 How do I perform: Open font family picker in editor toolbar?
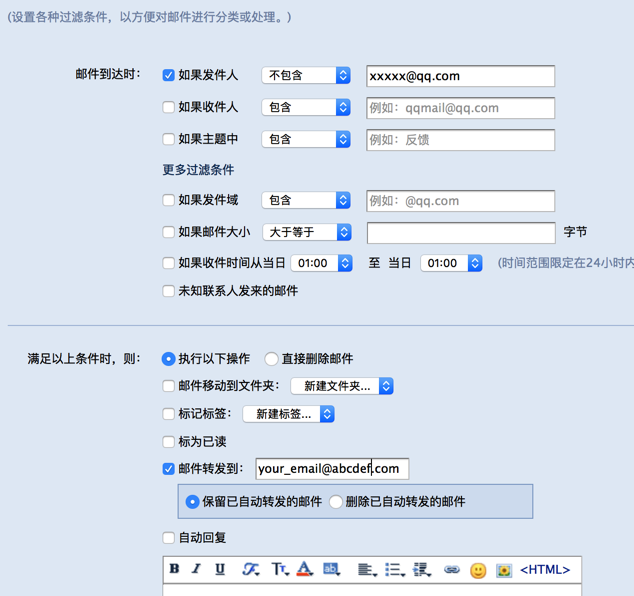coord(251,569)
